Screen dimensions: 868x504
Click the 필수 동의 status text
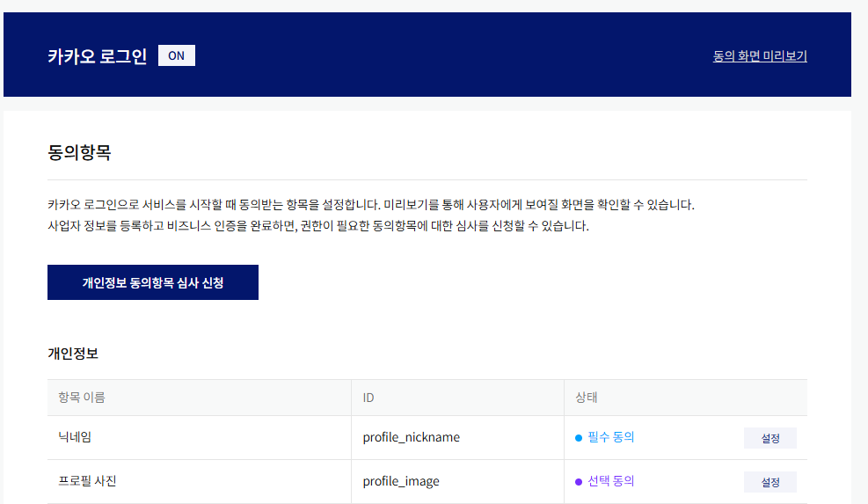[610, 437]
